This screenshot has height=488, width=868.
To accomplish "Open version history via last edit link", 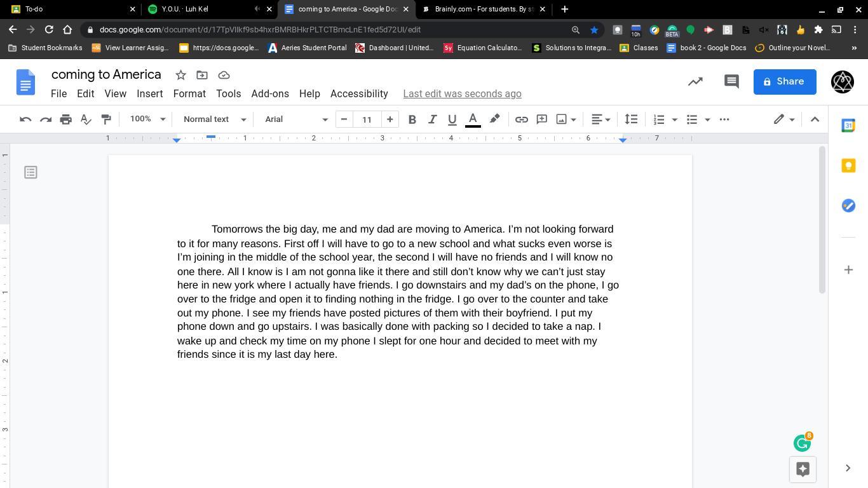I will tap(462, 93).
